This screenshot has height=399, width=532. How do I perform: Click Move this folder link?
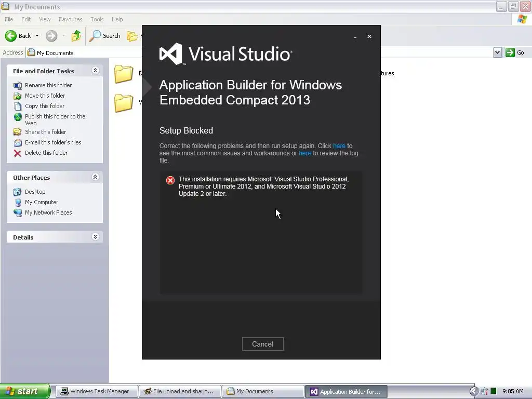pos(45,96)
